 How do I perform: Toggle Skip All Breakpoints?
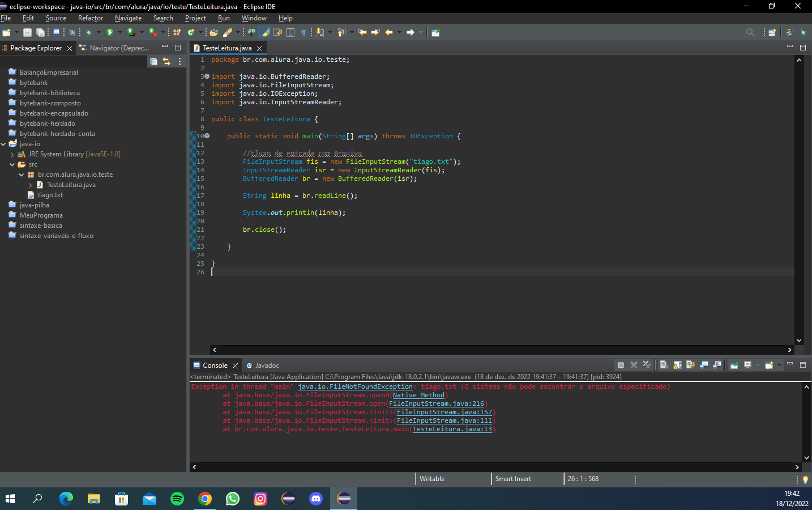coord(72,32)
